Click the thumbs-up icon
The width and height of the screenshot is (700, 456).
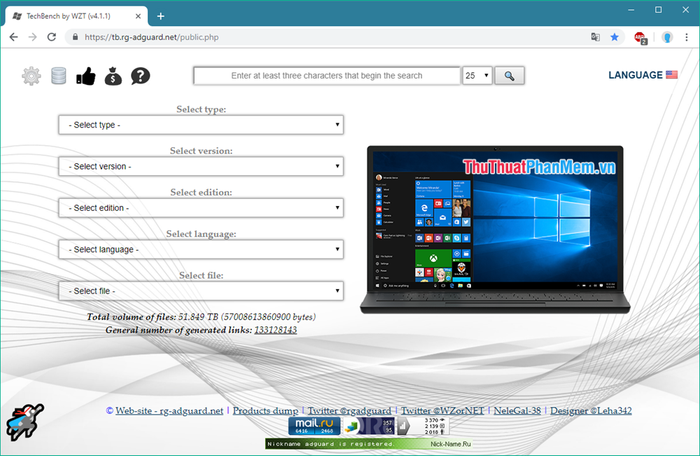[x=86, y=76]
